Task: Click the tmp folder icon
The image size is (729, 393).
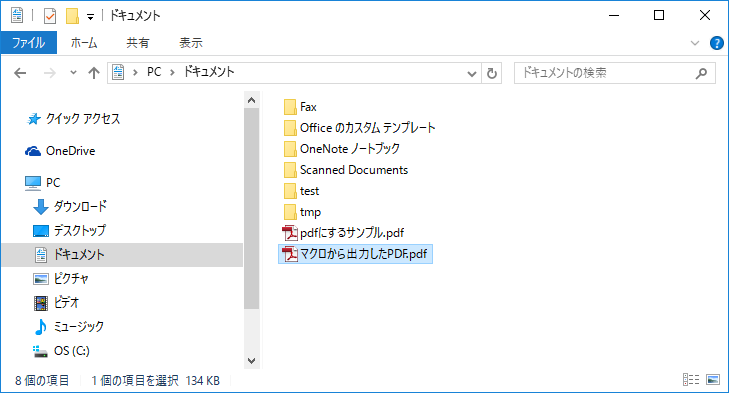Action: click(290, 212)
